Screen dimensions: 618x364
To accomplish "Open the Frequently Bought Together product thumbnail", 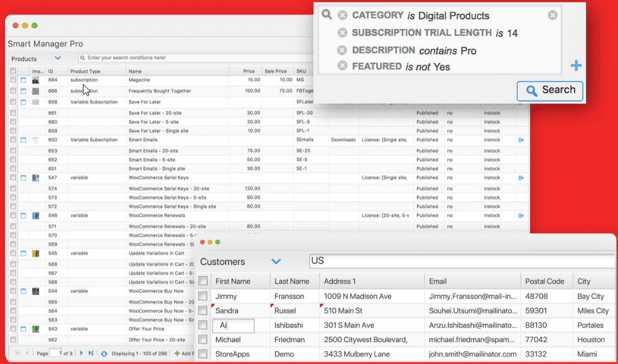I will point(35,91).
